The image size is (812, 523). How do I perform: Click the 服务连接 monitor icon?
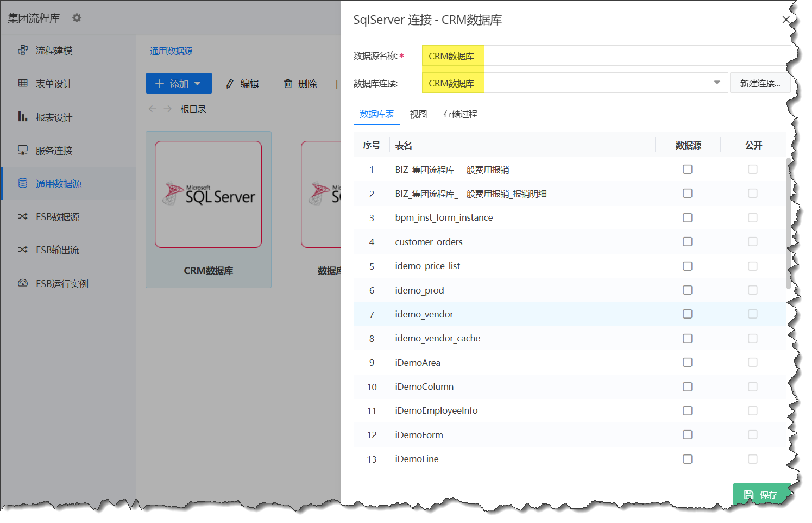[23, 150]
